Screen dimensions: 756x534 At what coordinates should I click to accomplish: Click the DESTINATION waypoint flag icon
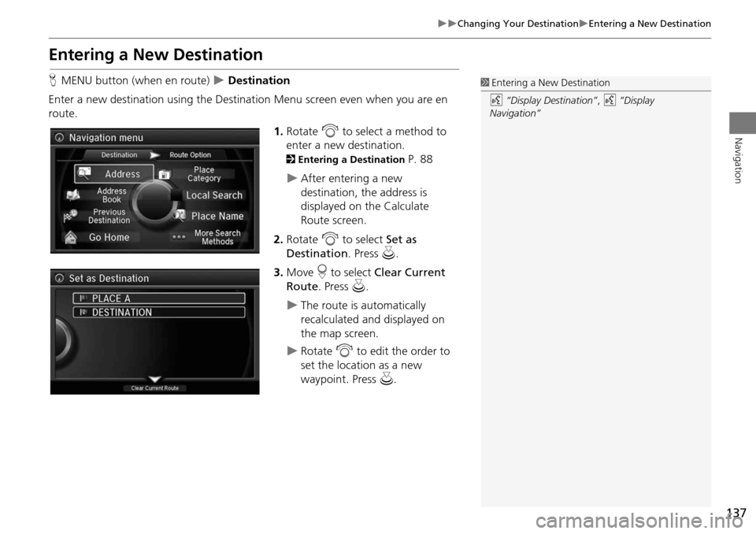pos(83,312)
